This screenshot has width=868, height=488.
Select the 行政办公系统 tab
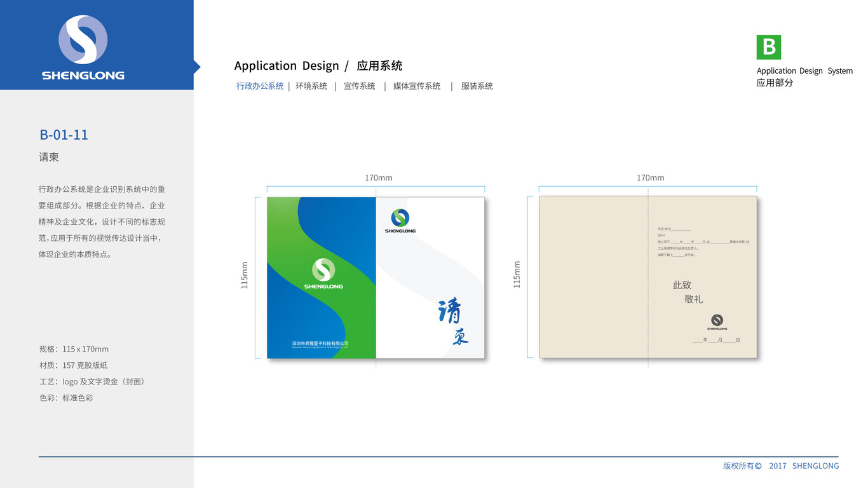point(260,86)
